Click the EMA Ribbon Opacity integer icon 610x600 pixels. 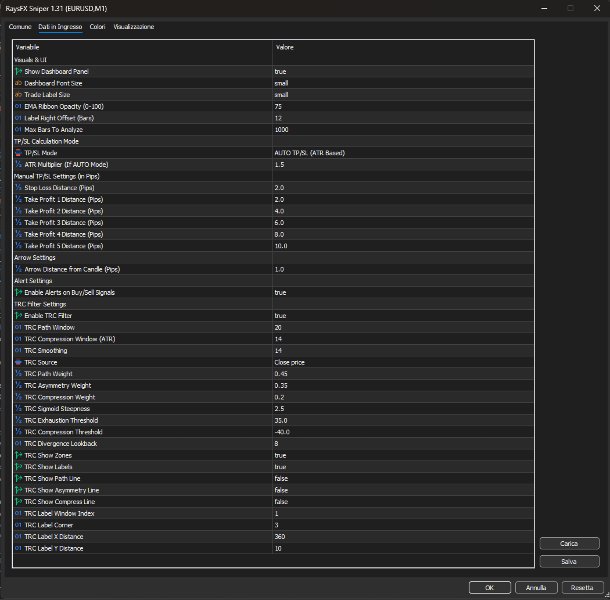(18, 106)
